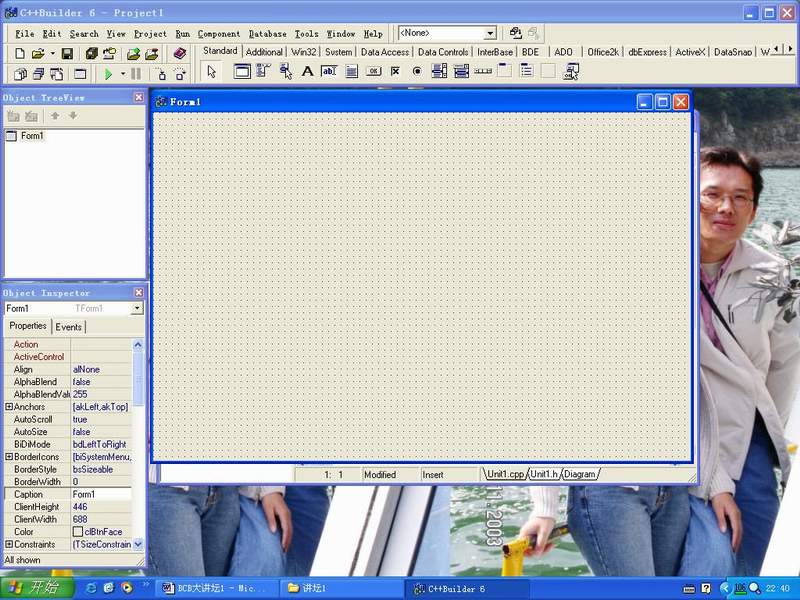
Task: Select the PopupMenu component icon
Action: (286, 71)
